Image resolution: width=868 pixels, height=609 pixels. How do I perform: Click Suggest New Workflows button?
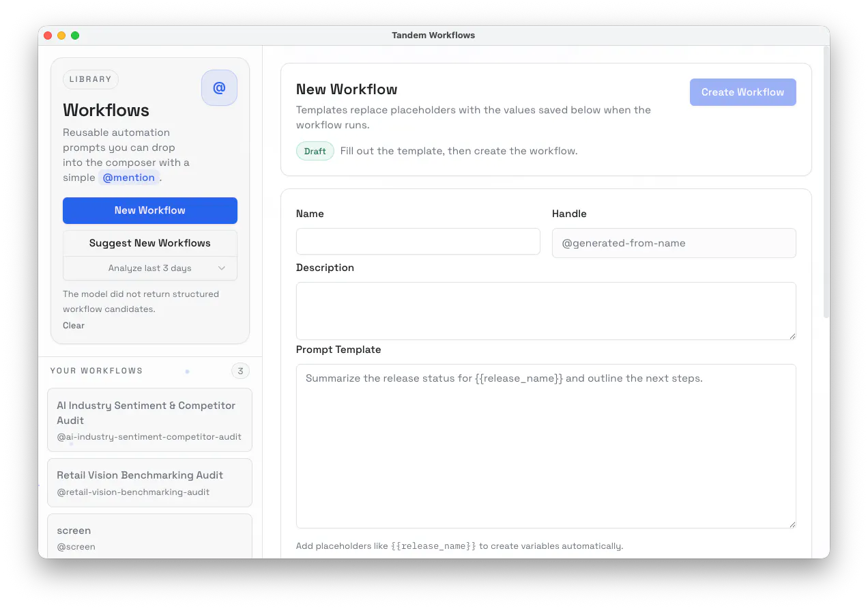(x=150, y=243)
